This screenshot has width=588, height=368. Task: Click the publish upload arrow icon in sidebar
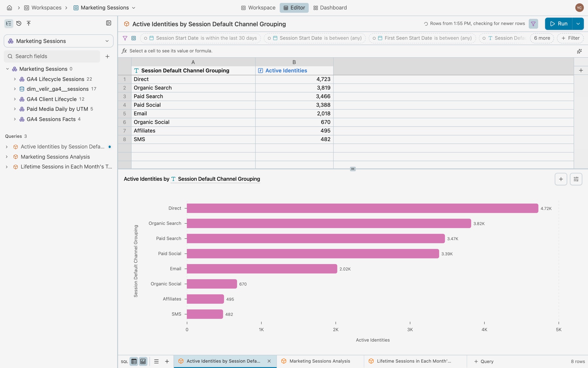29,23
